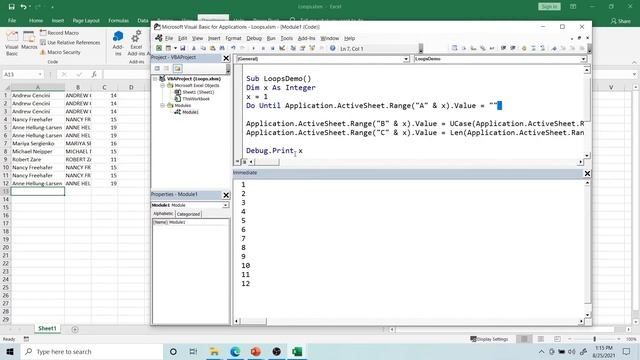
Task: Switch to Alphabetic tab in Properties
Action: click(163, 213)
